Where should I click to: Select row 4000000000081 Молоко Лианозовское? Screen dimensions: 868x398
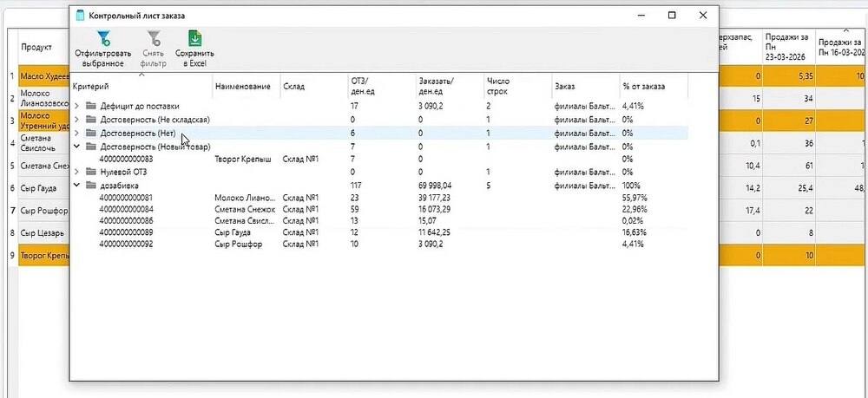[379, 198]
